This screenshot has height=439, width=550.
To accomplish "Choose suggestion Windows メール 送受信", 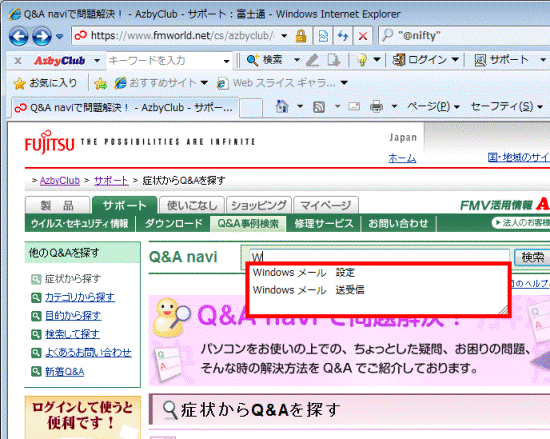I will click(309, 290).
